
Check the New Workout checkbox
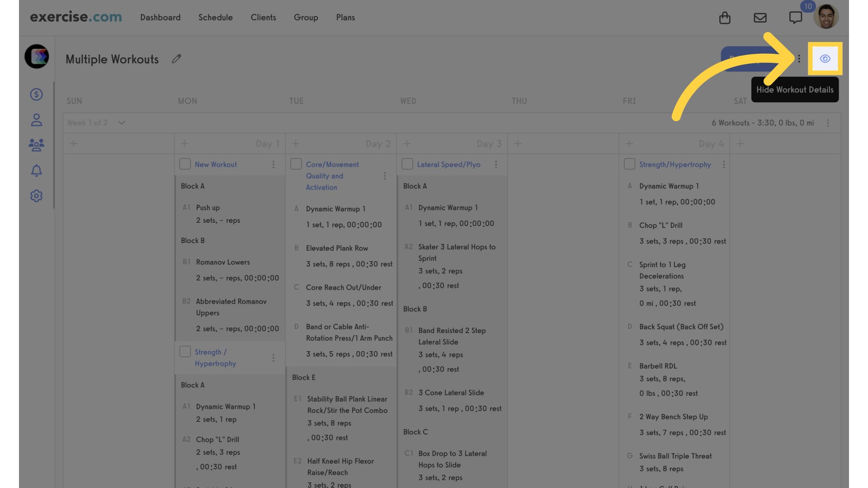(x=185, y=164)
